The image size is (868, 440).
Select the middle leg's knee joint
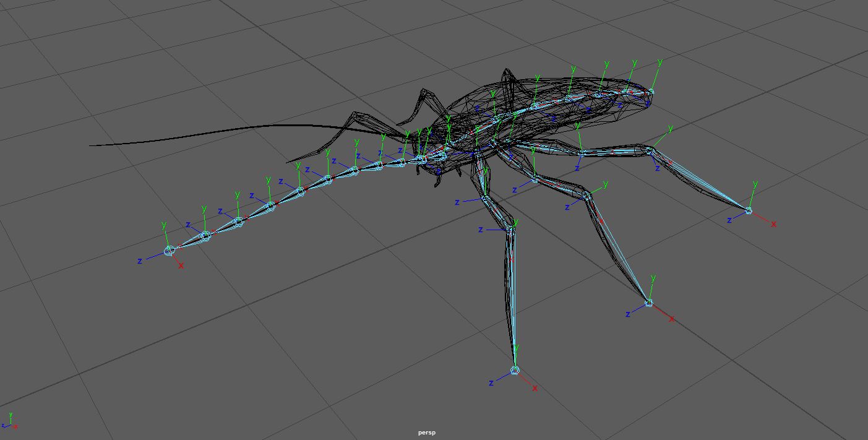(586, 196)
